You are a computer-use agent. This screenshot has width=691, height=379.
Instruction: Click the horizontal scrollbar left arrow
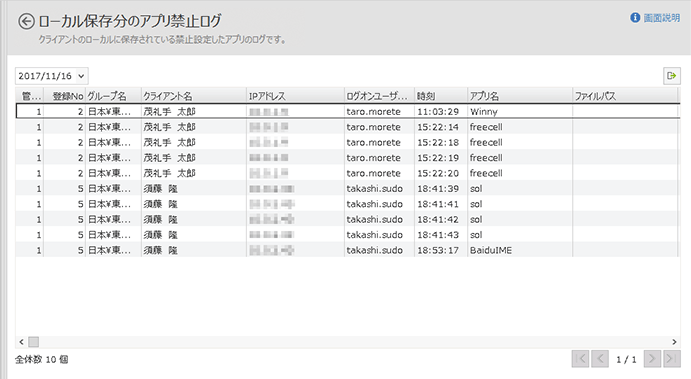pyautogui.click(x=21, y=342)
